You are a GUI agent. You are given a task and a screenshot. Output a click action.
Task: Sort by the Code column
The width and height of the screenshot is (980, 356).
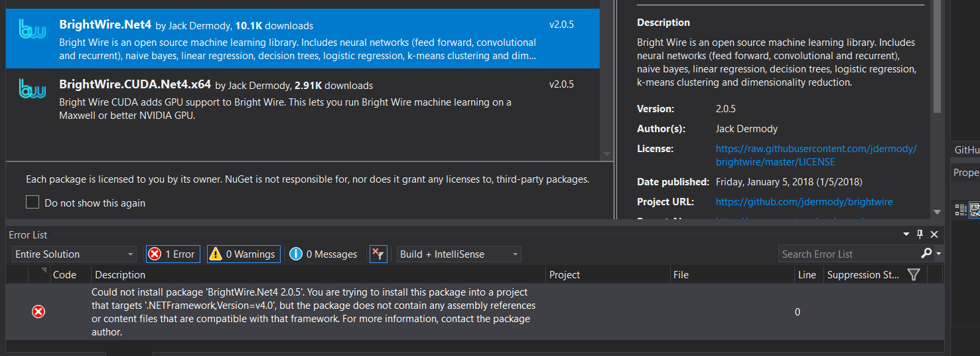(64, 274)
